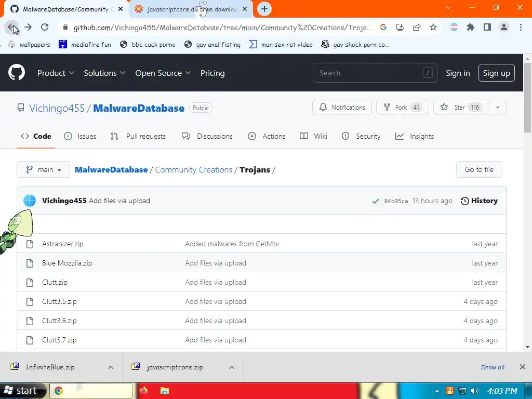This screenshot has width=532, height=399.
Task: Click Go to file button
Action: click(479, 170)
